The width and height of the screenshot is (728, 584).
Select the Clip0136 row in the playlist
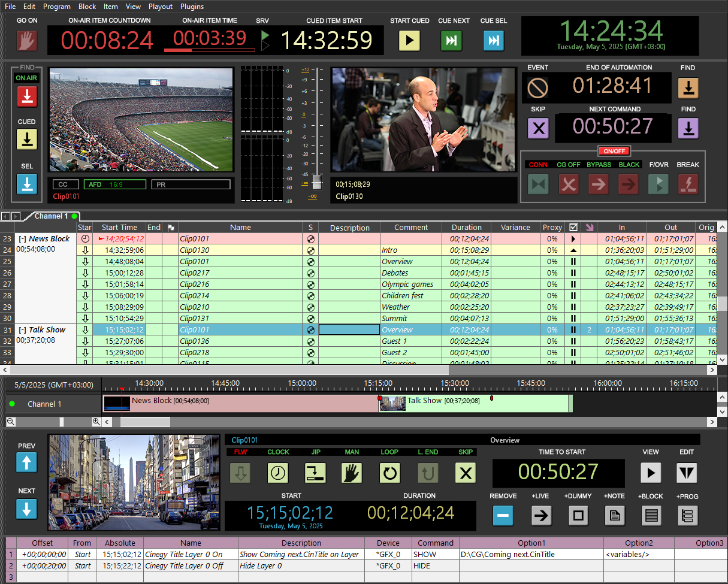click(x=240, y=341)
